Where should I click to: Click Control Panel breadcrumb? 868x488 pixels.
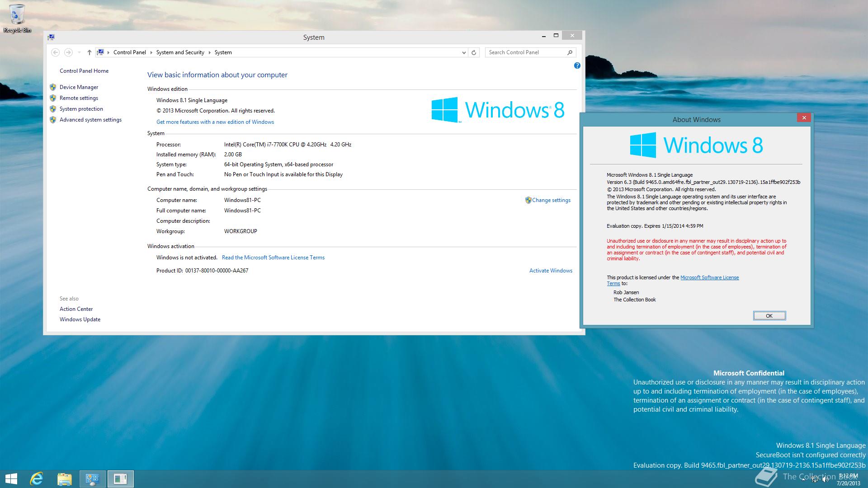coord(130,52)
